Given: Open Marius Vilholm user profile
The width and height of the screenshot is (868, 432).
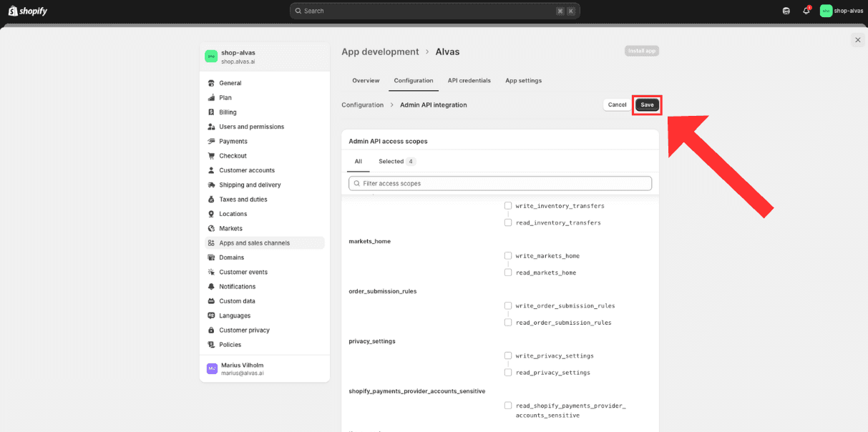Looking at the screenshot, I should (x=264, y=369).
